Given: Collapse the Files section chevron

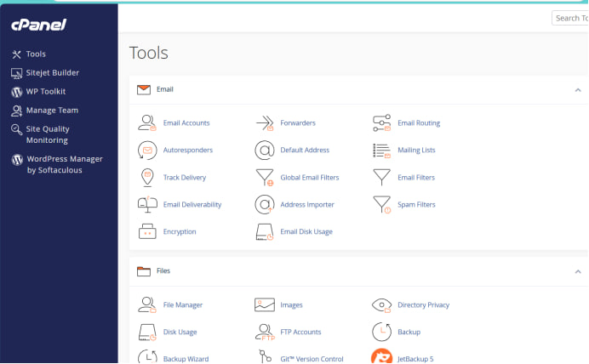Looking at the screenshot, I should pyautogui.click(x=578, y=271).
